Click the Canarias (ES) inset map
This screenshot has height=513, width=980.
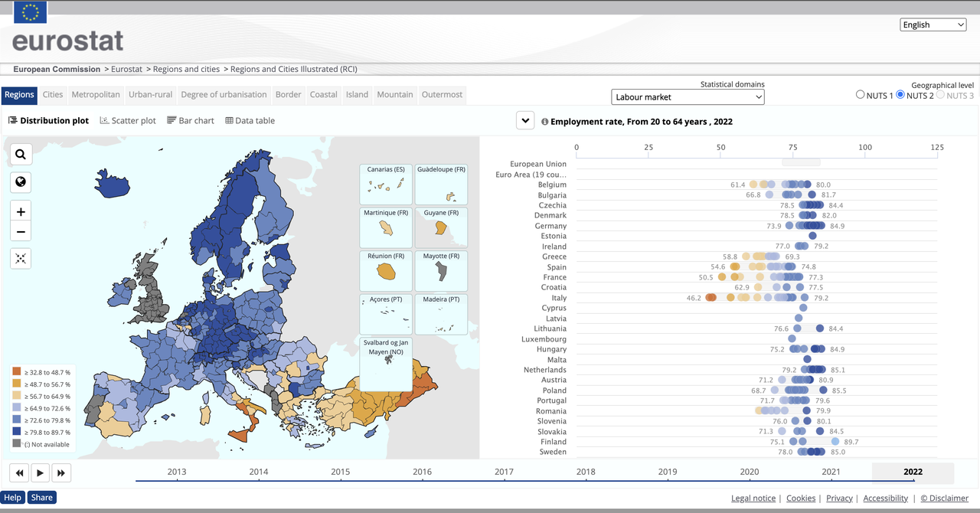[x=386, y=185]
